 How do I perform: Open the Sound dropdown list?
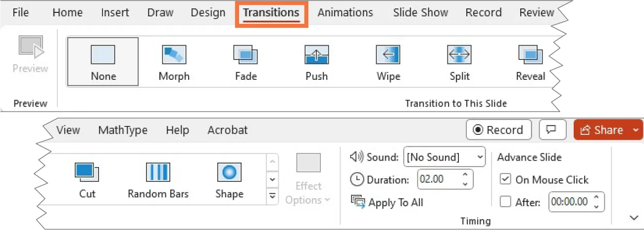click(479, 158)
